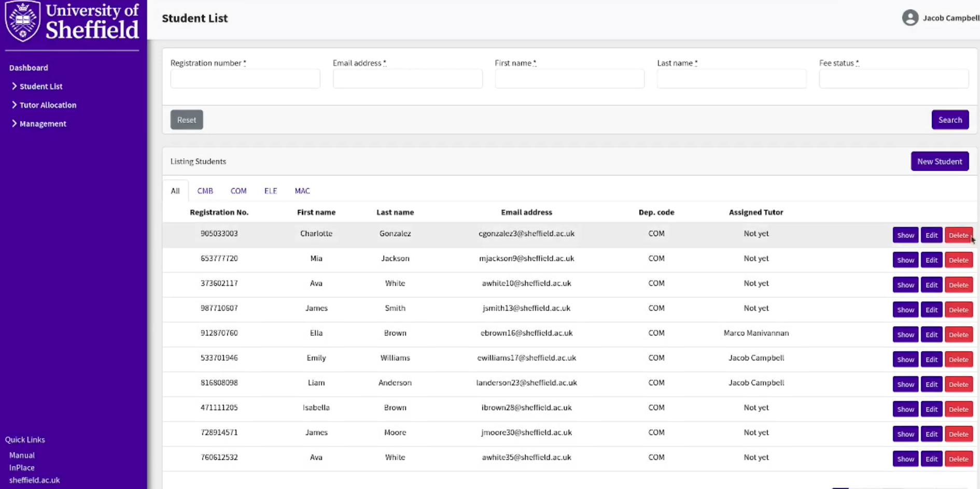Image resolution: width=980 pixels, height=489 pixels.
Task: Focus the Email address search field
Action: (x=408, y=79)
